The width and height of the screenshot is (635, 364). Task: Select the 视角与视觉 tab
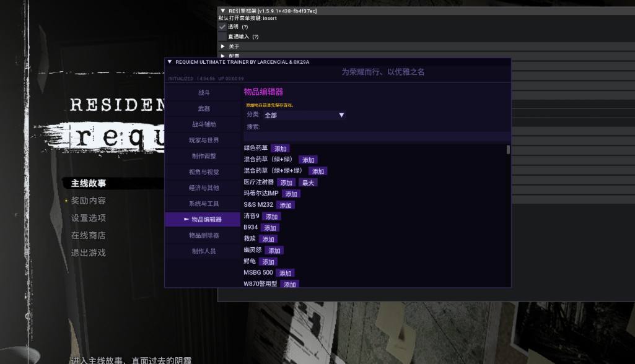click(x=203, y=171)
